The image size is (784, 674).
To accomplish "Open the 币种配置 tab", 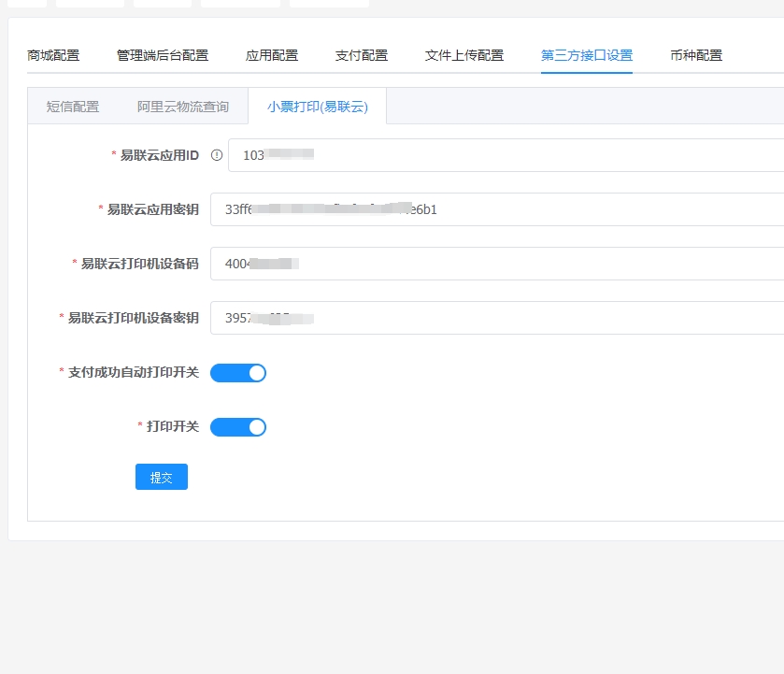I will [696, 55].
